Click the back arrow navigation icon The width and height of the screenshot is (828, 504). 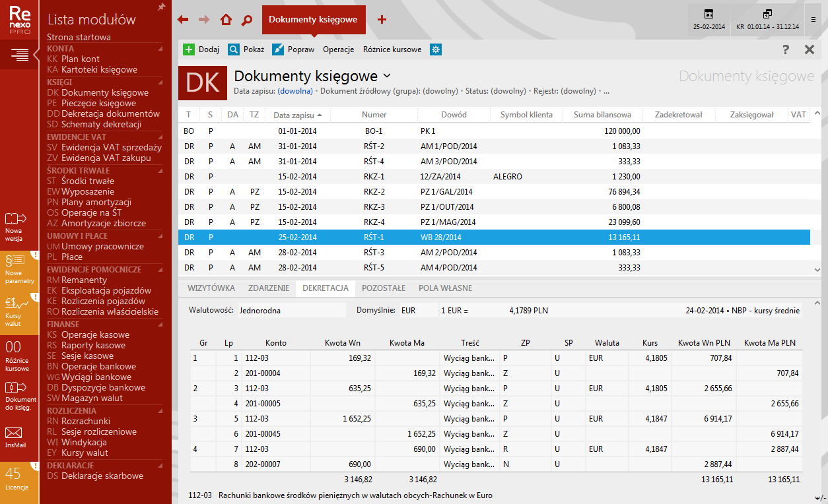(183, 20)
